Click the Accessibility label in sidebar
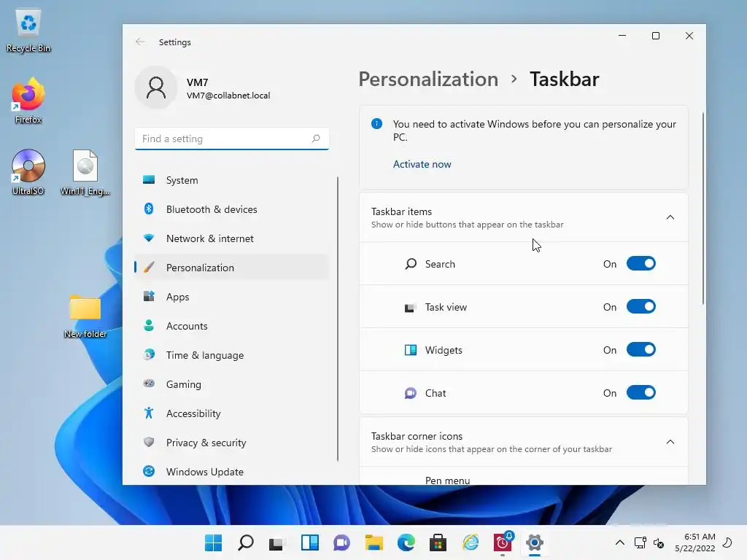Screen dimensions: 747x560 [193, 413]
